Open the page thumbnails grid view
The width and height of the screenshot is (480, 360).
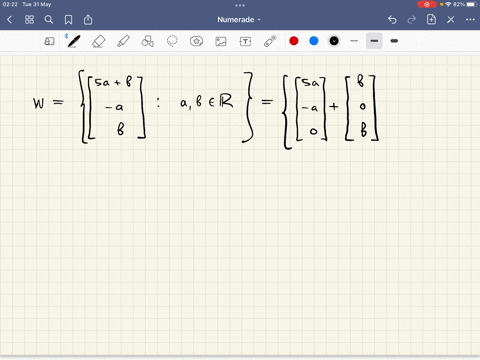(x=29, y=20)
